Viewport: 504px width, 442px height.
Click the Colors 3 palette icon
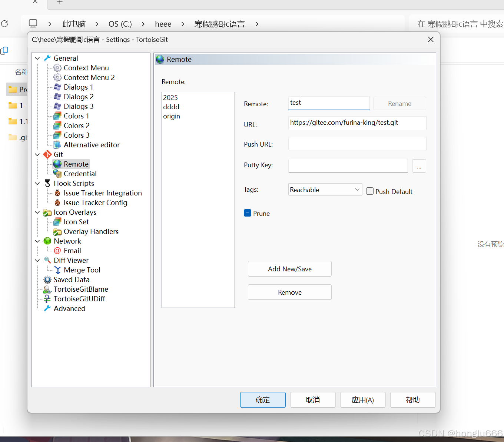click(57, 135)
